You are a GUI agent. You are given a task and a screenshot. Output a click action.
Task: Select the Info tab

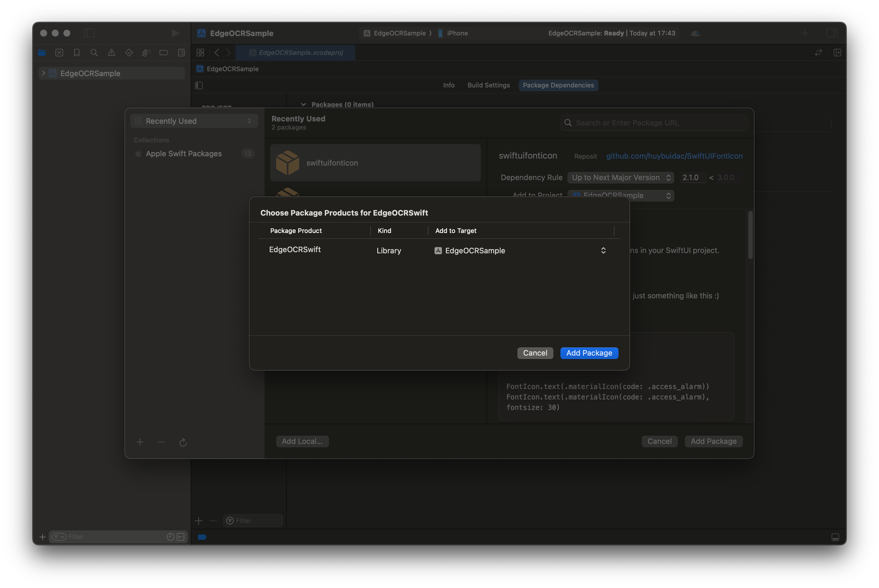[449, 85]
